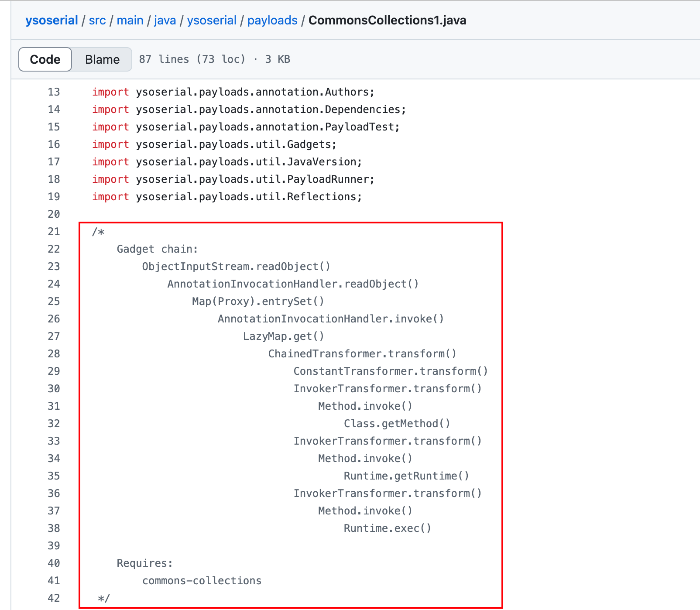This screenshot has width=700, height=610.
Task: Click the commons-collections dependency text
Action: click(x=202, y=581)
